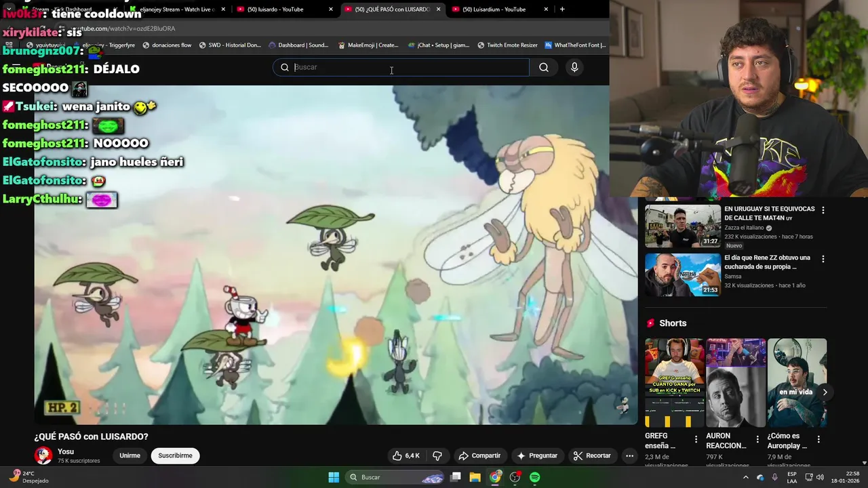
Task: Clip the video with Recortar
Action: [591, 455]
